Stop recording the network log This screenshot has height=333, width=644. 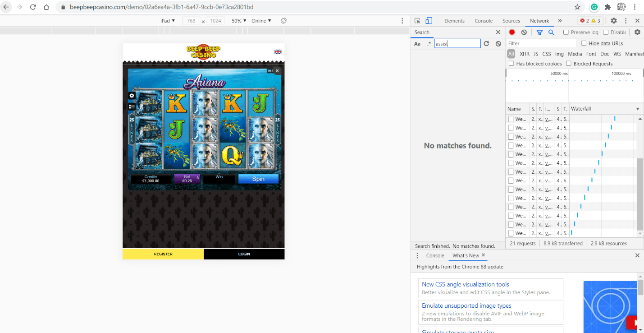[x=512, y=32]
